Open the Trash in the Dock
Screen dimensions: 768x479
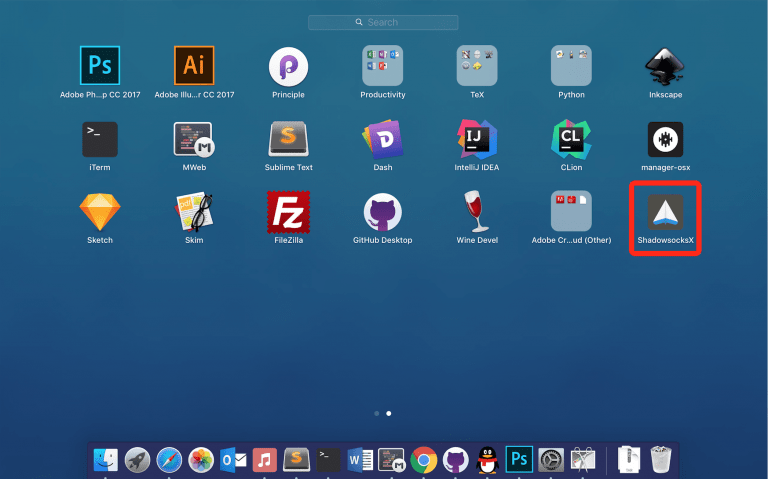661,460
